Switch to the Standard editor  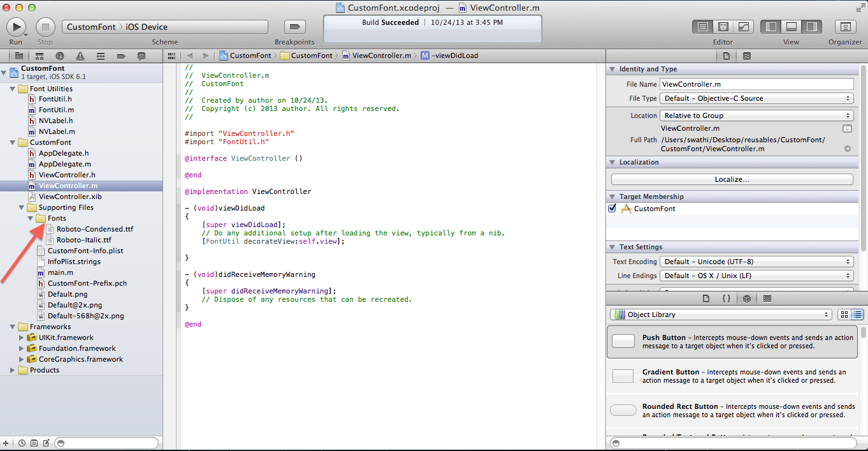(703, 27)
